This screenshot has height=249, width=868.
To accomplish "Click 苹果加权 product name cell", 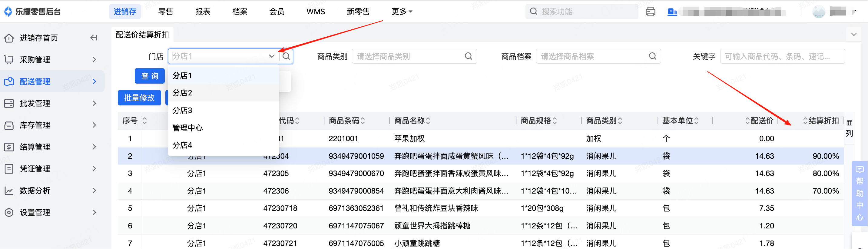I will pos(409,138).
